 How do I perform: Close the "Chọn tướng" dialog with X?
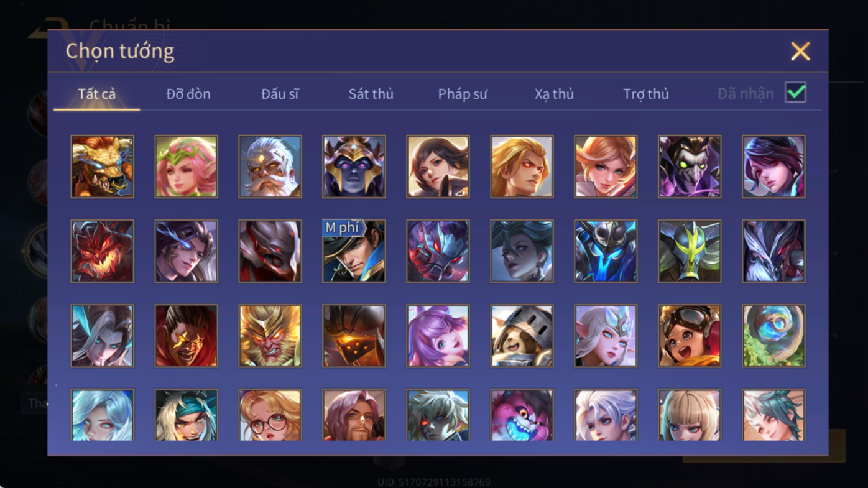[x=800, y=51]
